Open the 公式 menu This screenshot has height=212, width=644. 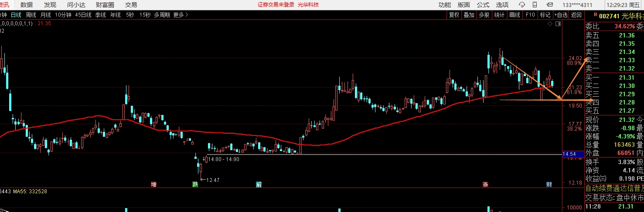pyautogui.click(x=483, y=5)
